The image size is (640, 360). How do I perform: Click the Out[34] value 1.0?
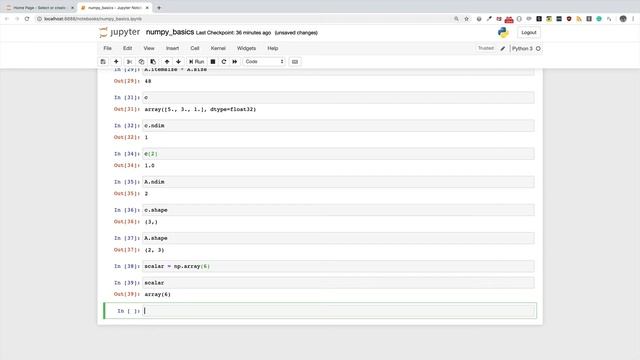[149, 165]
